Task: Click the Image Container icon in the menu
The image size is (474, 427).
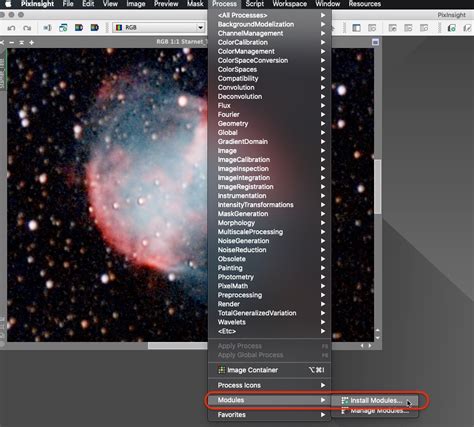Action: click(x=221, y=370)
